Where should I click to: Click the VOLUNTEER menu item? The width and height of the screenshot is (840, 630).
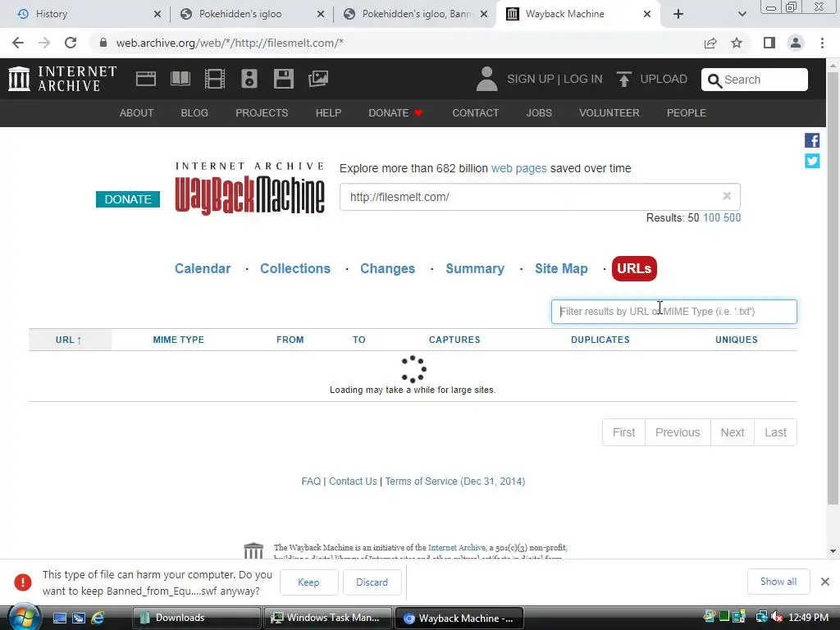pos(609,113)
